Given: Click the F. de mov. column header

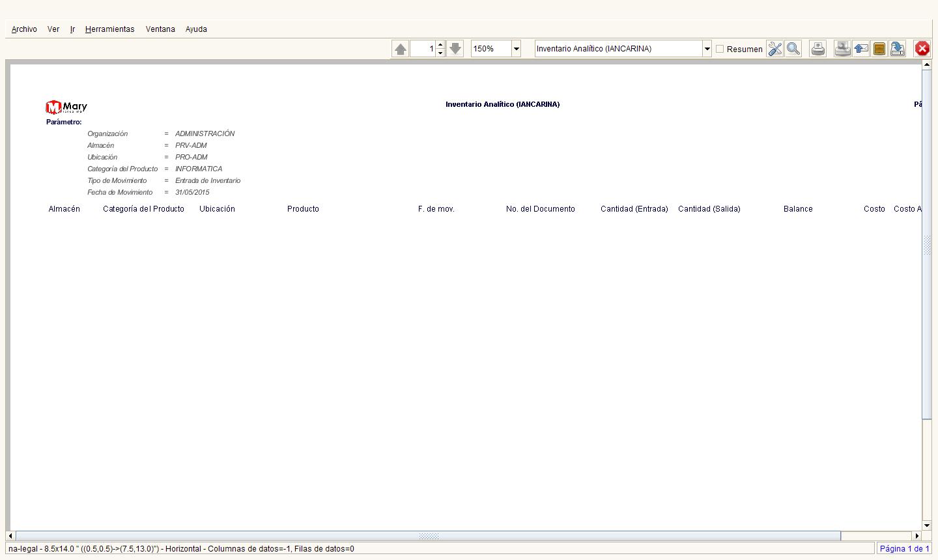Looking at the screenshot, I should [x=436, y=209].
